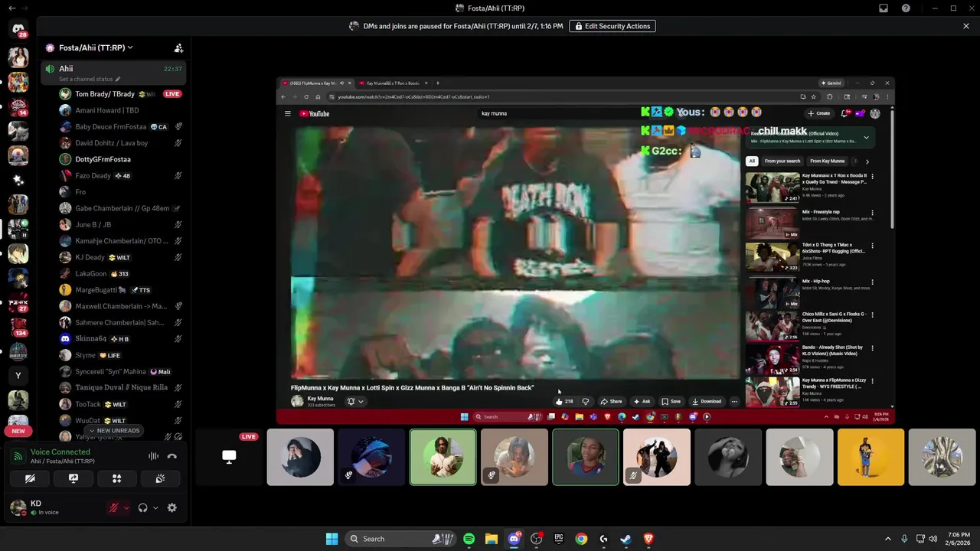This screenshot has width=980, height=551.
Task: Open Brave browser from the taskbar
Action: click(648, 539)
